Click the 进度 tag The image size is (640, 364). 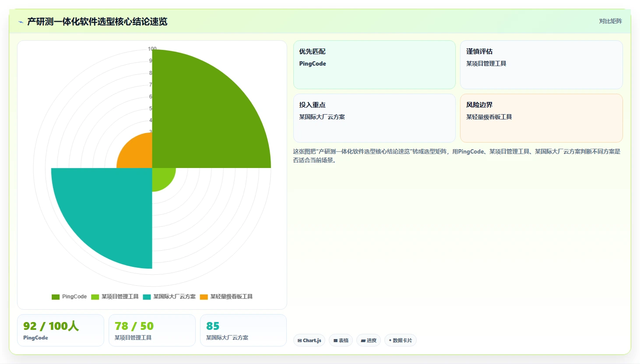coord(369,340)
